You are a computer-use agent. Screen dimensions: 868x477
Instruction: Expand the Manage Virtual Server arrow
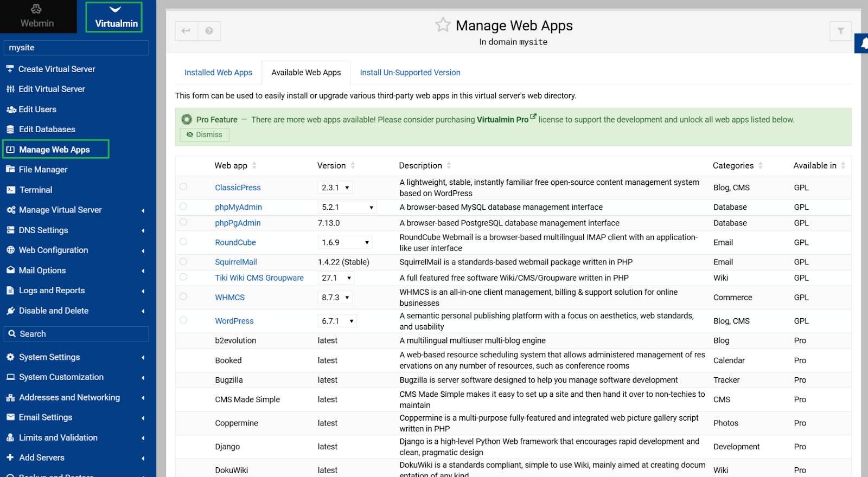click(x=143, y=210)
